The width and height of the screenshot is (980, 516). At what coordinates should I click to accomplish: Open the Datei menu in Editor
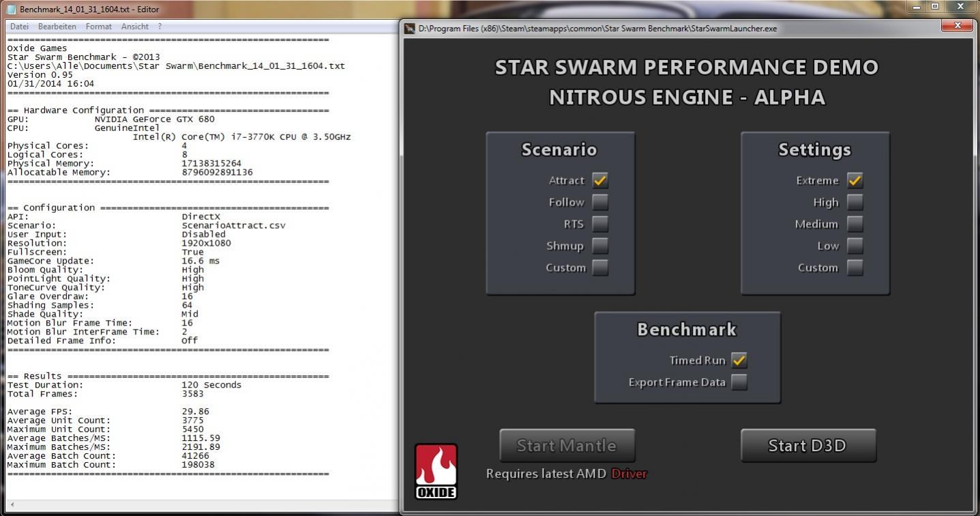(20, 27)
